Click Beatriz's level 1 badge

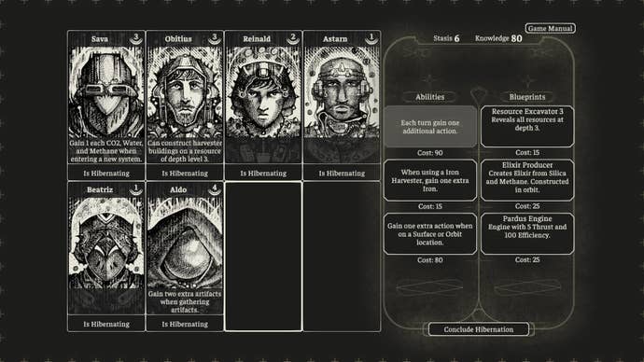coord(136,188)
